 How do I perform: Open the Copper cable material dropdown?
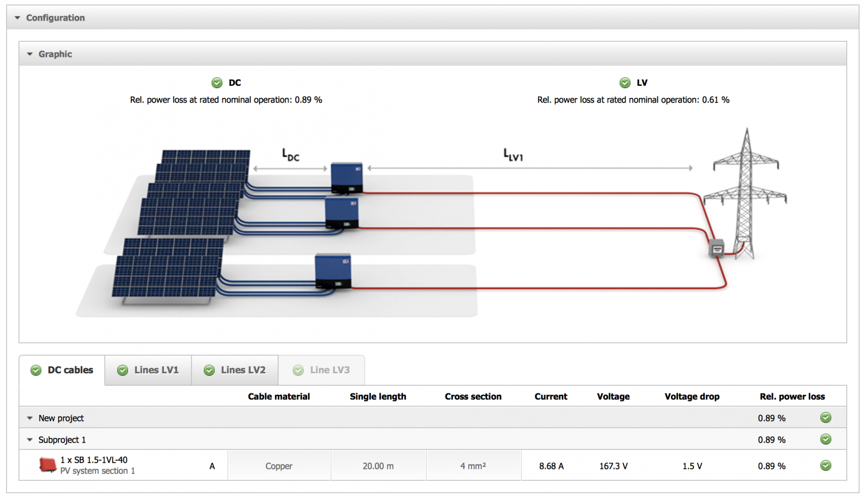point(279,466)
